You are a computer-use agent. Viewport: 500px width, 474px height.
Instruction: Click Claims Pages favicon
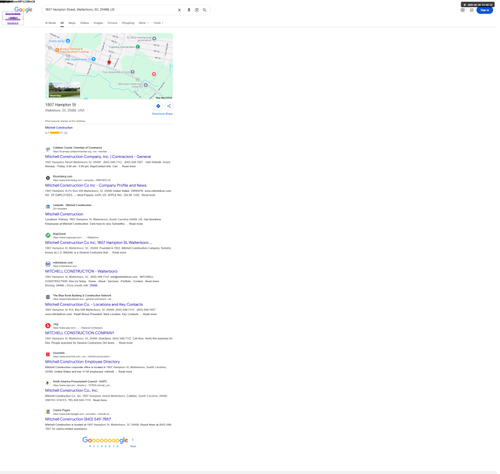tap(48, 412)
